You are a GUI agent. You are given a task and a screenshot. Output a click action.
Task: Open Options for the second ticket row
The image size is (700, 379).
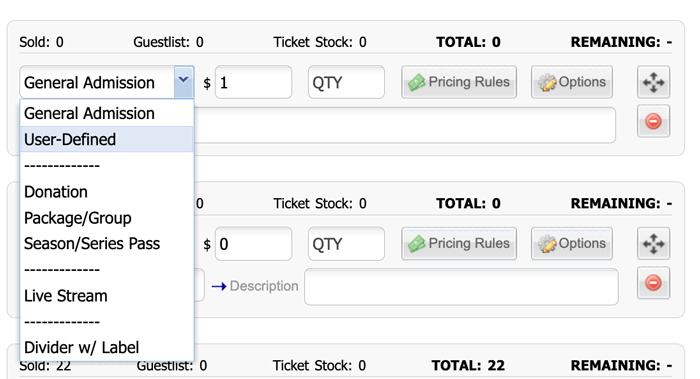pyautogui.click(x=571, y=244)
